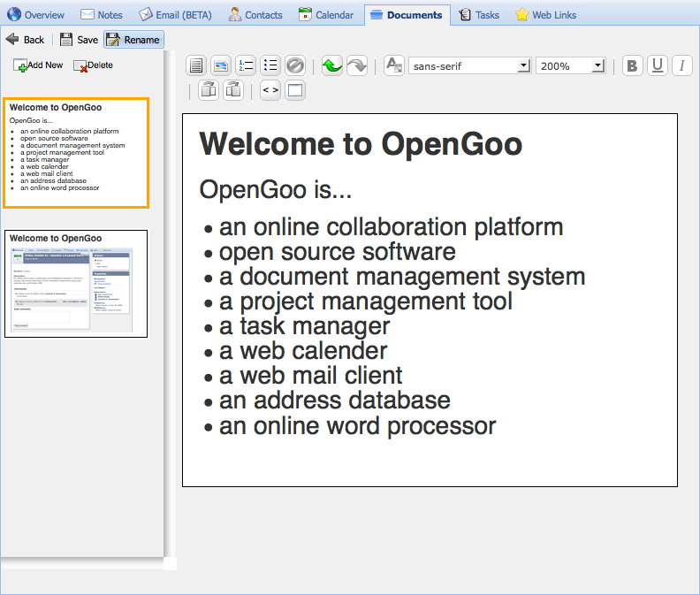Switch to the Calendar tab

click(326, 15)
